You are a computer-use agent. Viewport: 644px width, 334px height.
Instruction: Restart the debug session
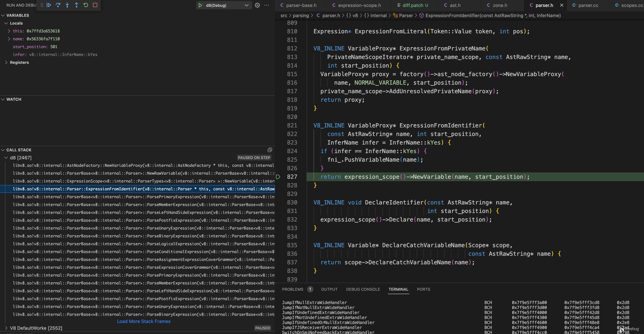86,5
